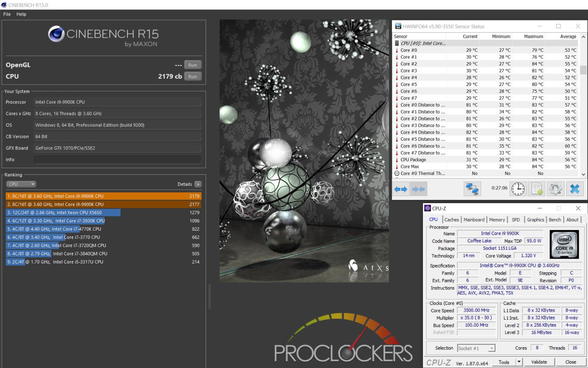Open the Bench tab in CPU-Z
Viewport: 588px width, 368px height.
555,220
